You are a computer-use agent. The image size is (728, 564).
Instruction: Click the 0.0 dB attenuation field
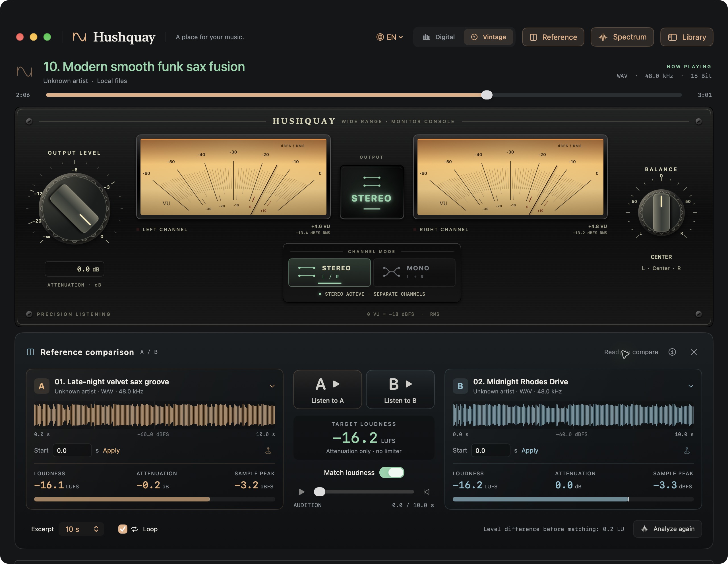click(x=74, y=269)
